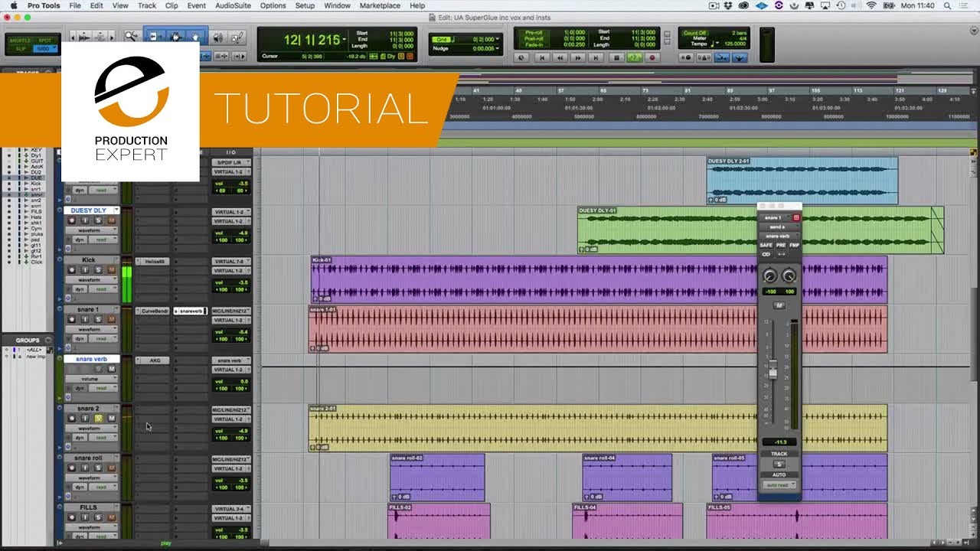The image size is (980, 551).
Task: Click the Kick-01 audio clip
Action: pos(599,279)
